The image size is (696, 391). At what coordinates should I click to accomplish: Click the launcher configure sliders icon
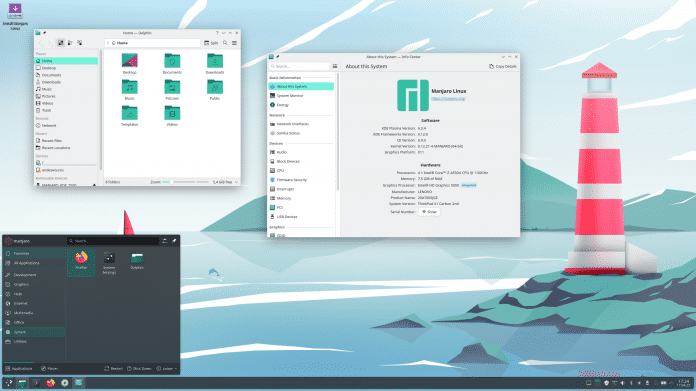[x=165, y=241]
